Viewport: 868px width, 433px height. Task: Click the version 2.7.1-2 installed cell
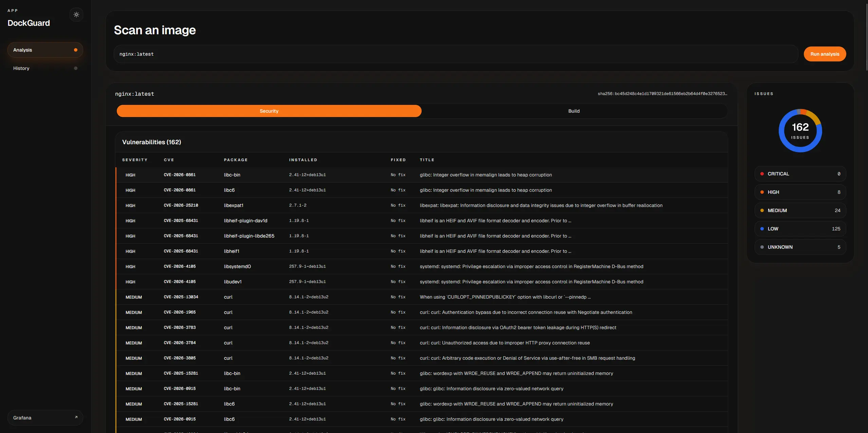tap(298, 205)
